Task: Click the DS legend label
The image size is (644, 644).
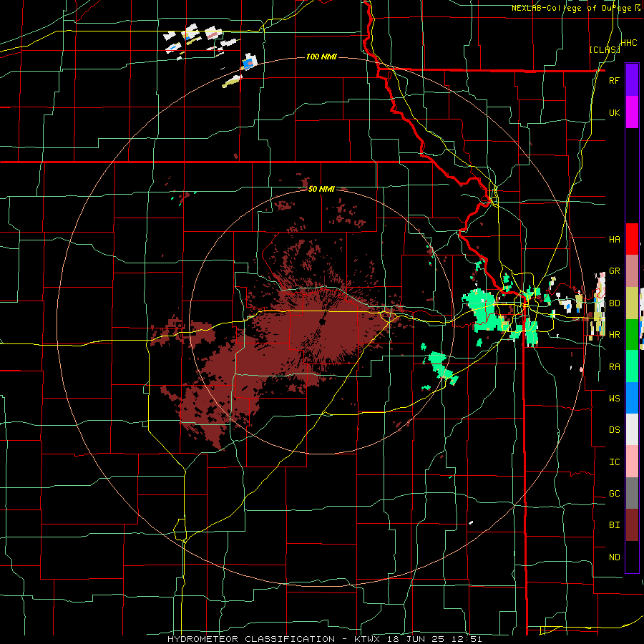Action: click(x=614, y=429)
